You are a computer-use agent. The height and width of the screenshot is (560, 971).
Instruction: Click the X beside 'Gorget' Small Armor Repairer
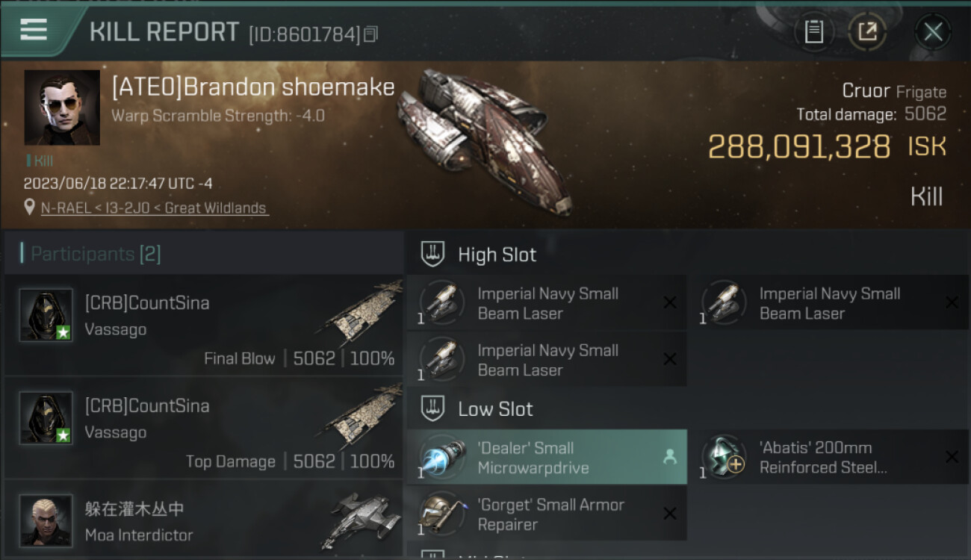[670, 514]
